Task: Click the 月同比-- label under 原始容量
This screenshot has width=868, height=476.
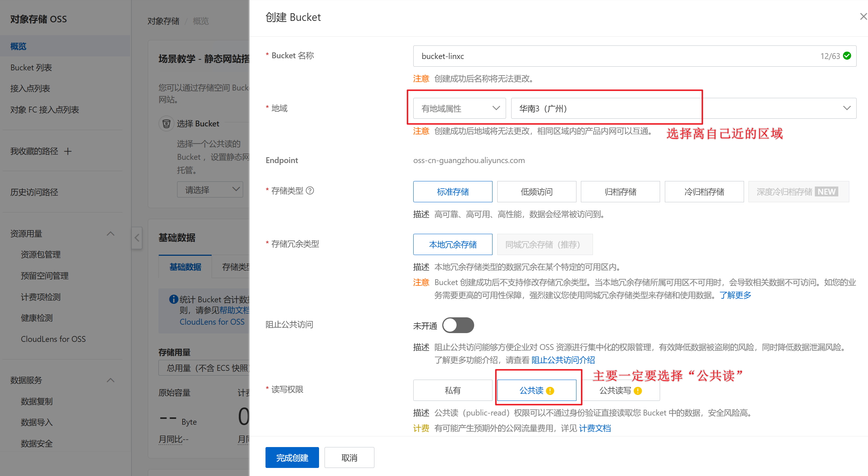Action: pyautogui.click(x=173, y=439)
